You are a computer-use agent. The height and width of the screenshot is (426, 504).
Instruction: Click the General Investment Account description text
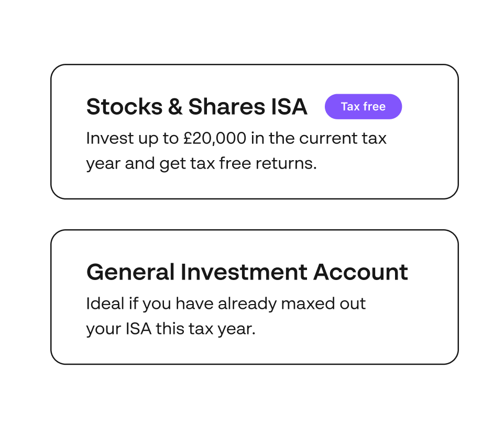[226, 316]
